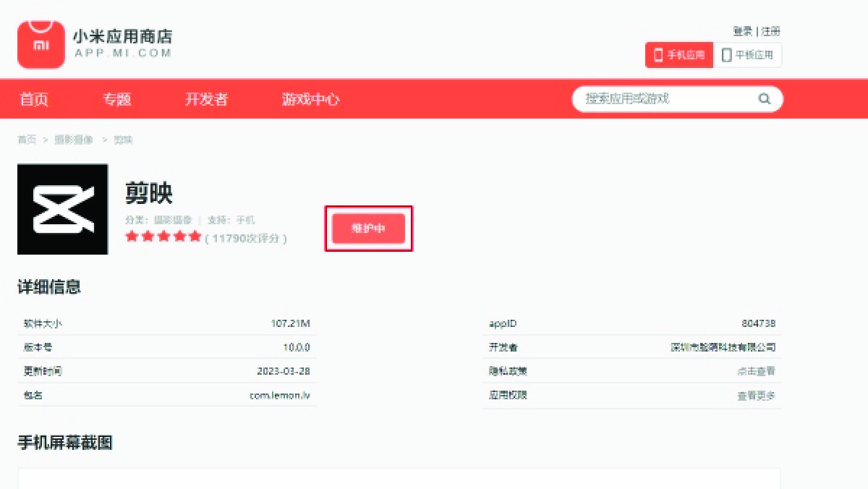The height and width of the screenshot is (489, 868).
Task: Click the 小米应用商店 store title
Action: (x=122, y=36)
